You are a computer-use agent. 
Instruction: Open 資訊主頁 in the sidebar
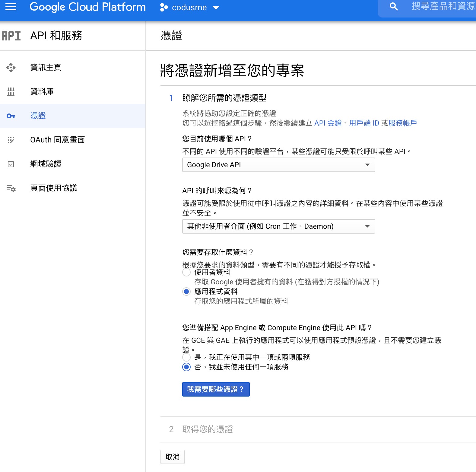[x=73, y=68]
